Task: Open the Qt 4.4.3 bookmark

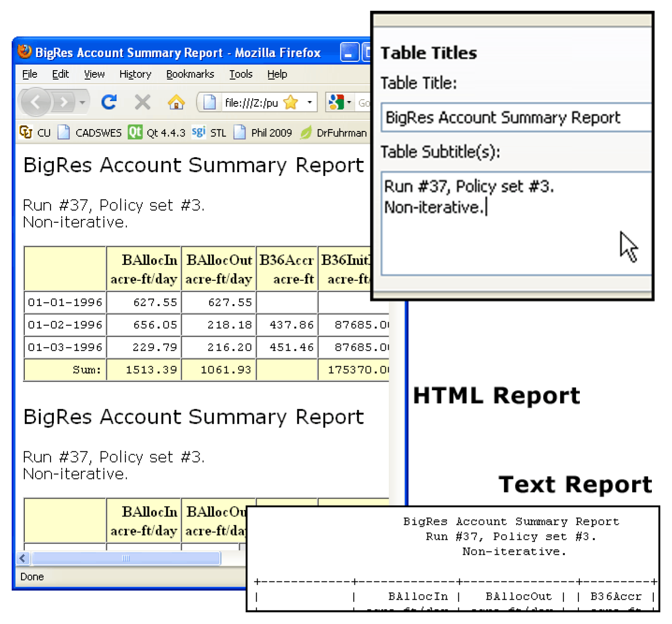Action: 157,133
